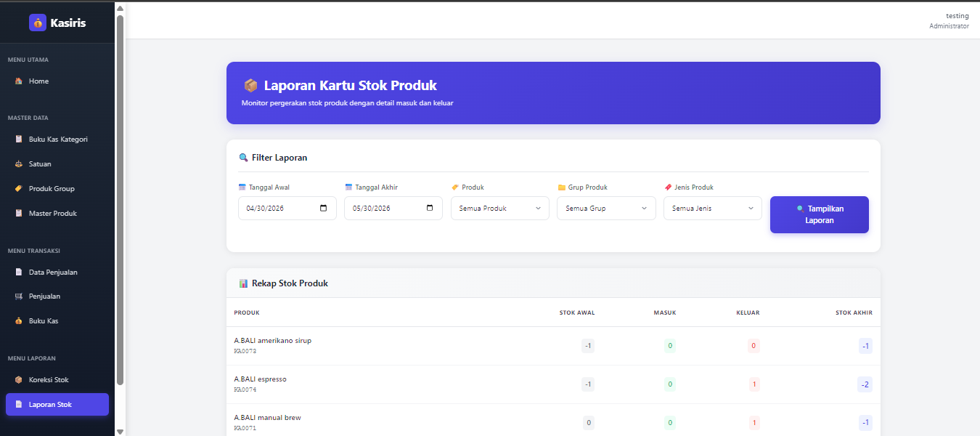
Task: Open Master Produk menu item
Action: pyautogui.click(x=57, y=214)
